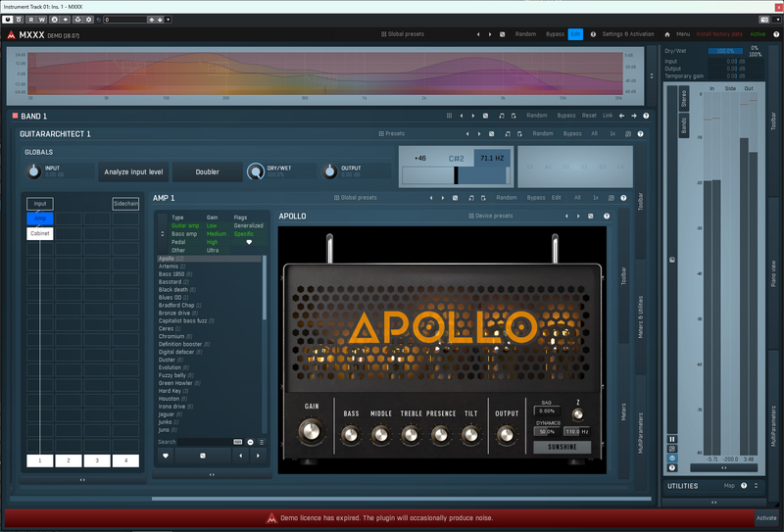Toggle the favorites heart filter under Flags
This screenshot has width=784, height=532.
(x=249, y=242)
